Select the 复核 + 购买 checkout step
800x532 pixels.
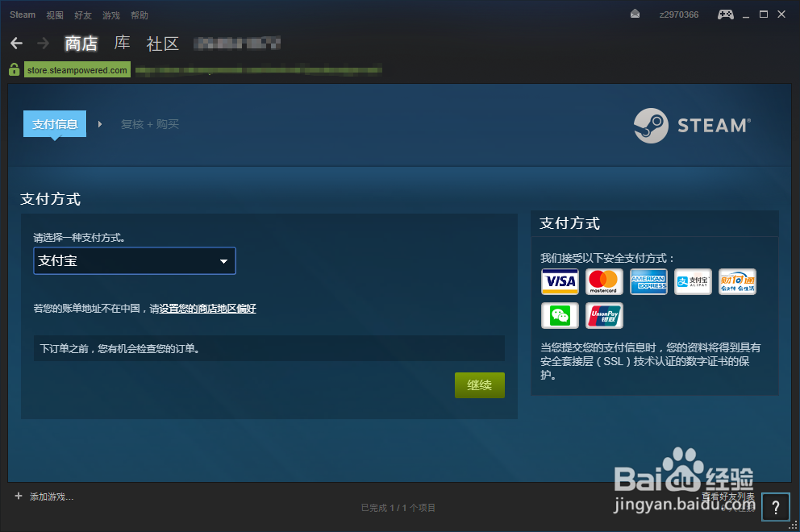click(x=150, y=124)
